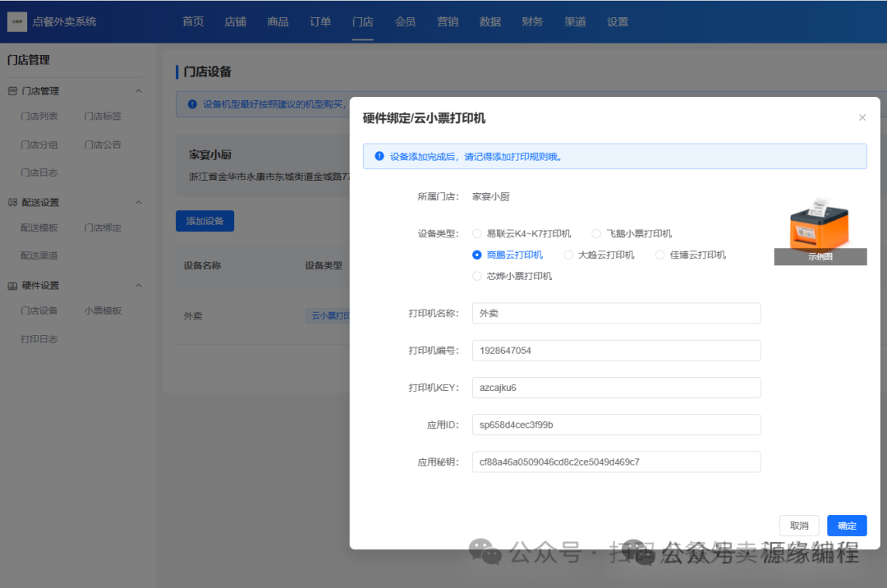
Task: Click the 确定 button in the dialog
Action: (x=847, y=526)
